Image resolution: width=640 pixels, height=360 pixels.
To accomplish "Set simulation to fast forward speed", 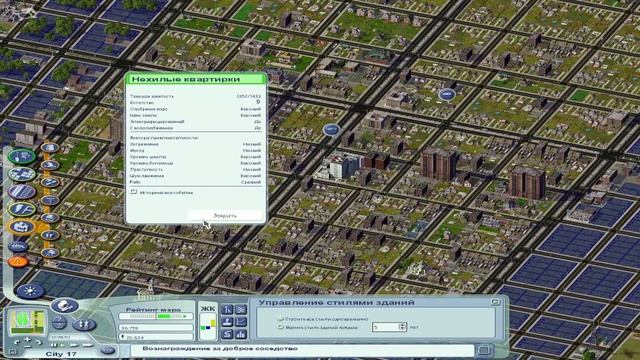I will point(75,345).
